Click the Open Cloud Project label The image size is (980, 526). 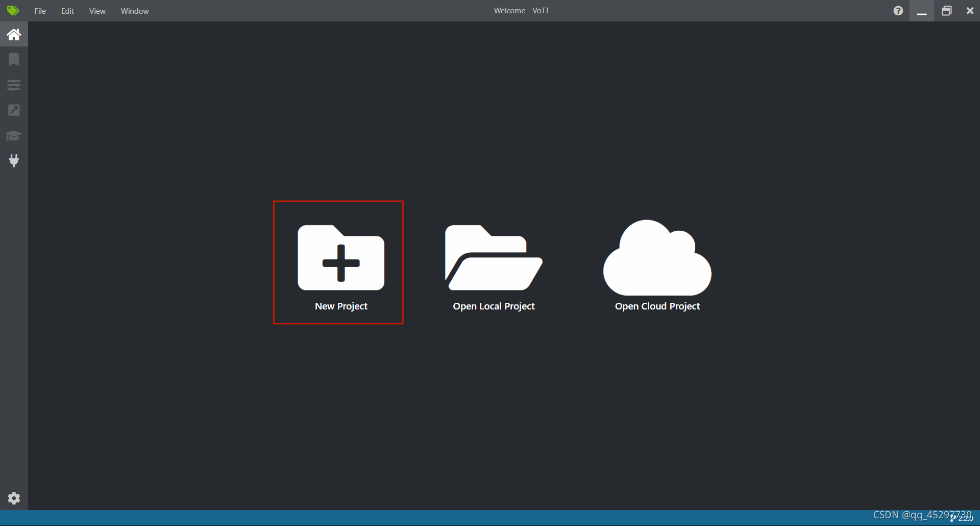657,306
